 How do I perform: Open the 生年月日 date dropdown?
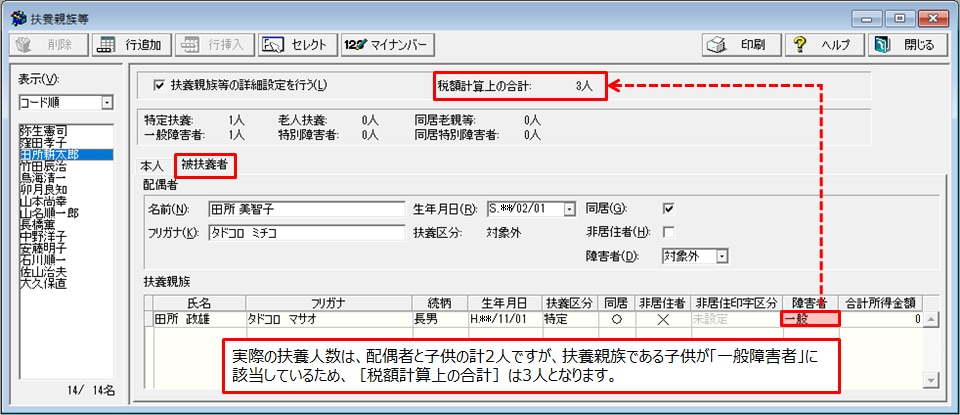pos(570,209)
